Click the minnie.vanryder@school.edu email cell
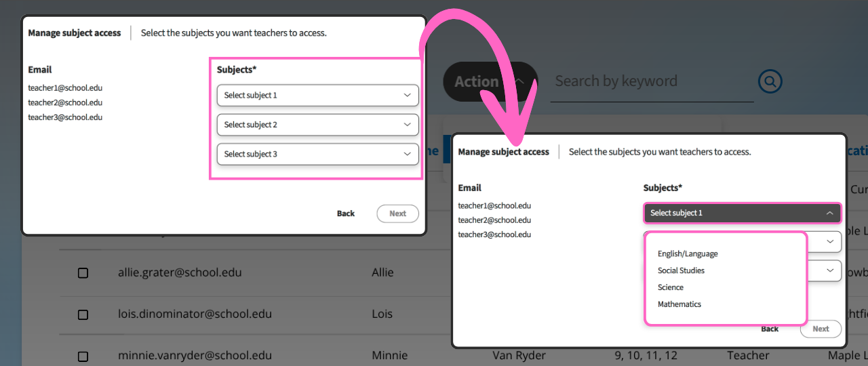This screenshot has width=868, height=366. pos(195,356)
